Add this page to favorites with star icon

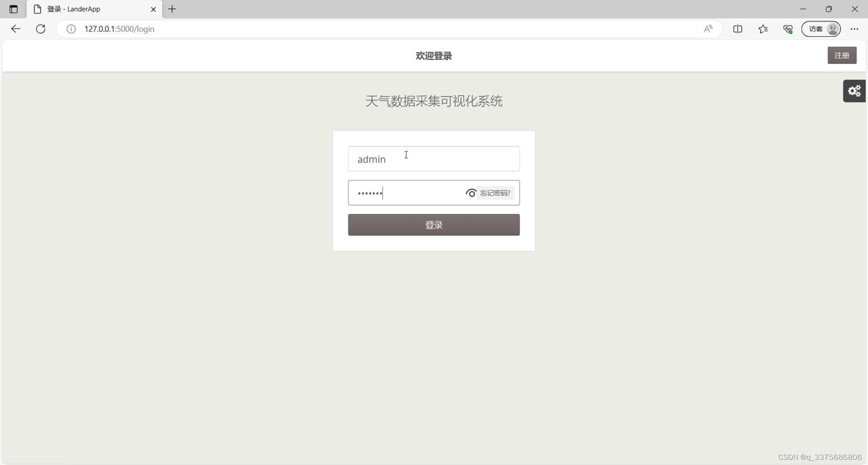[763, 29]
